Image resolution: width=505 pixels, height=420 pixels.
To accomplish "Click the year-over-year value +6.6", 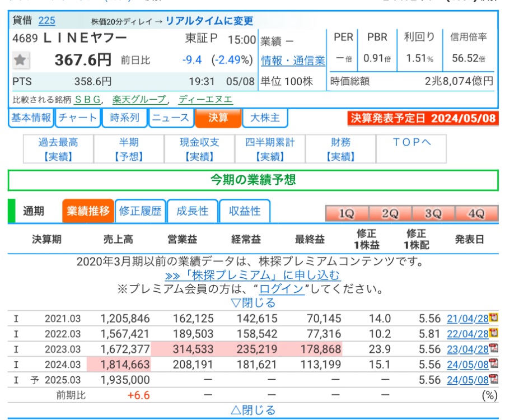I will 139,395.
